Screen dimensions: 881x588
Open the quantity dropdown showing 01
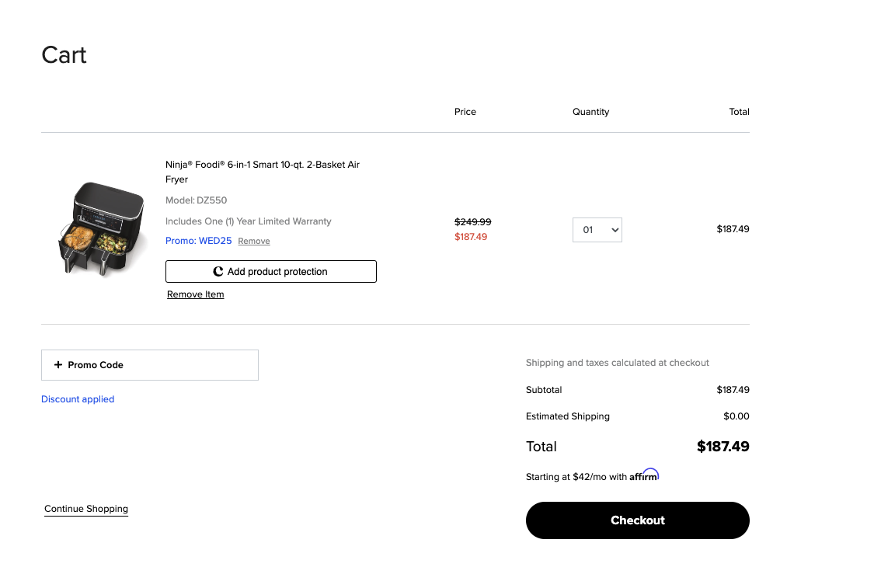(597, 230)
